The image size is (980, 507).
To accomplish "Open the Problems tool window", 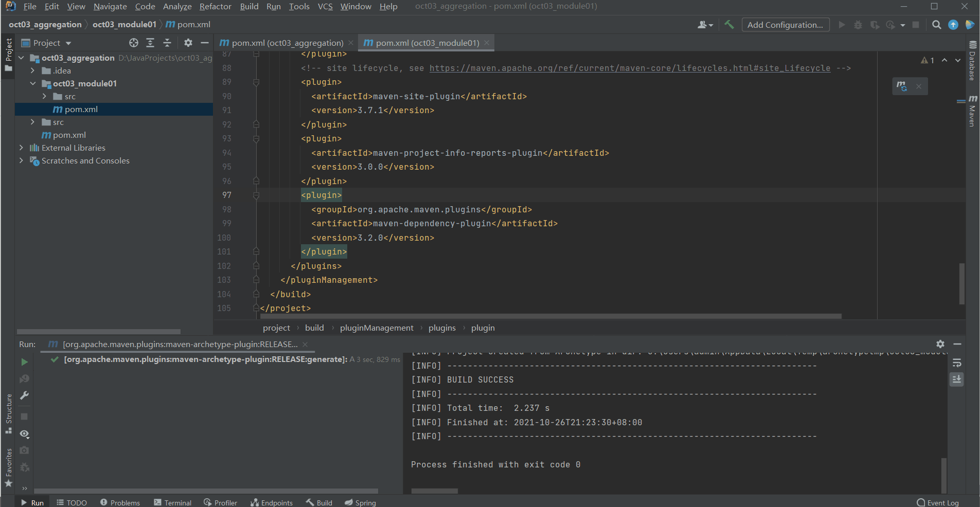I will coord(120,502).
